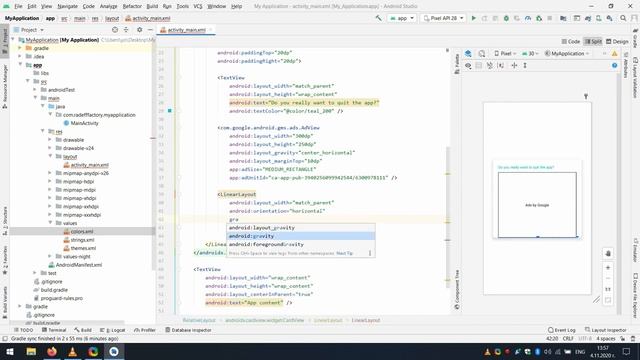The height and width of the screenshot is (360, 640).
Task: Switch editor to Code view mode
Action: [x=571, y=42]
